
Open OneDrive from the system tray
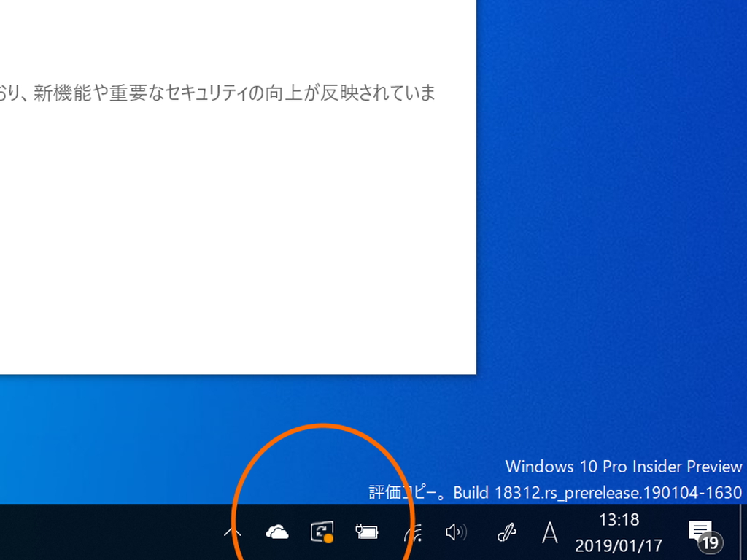click(276, 533)
